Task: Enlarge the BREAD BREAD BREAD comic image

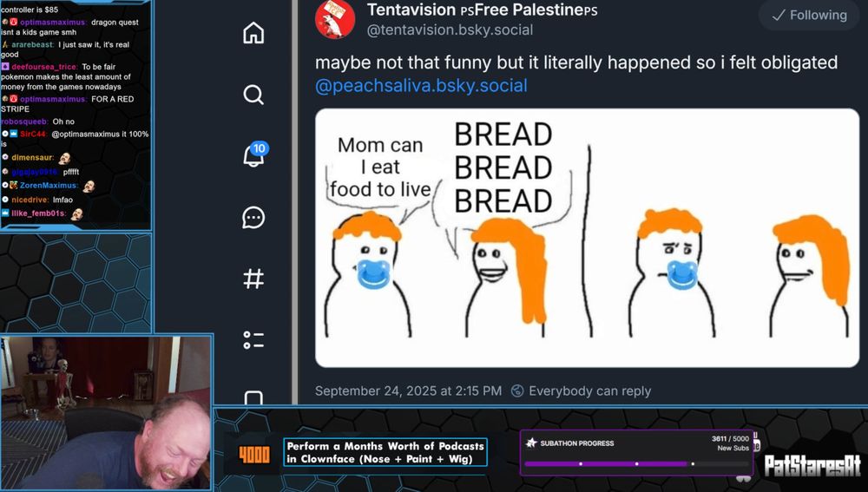Action: pos(587,238)
